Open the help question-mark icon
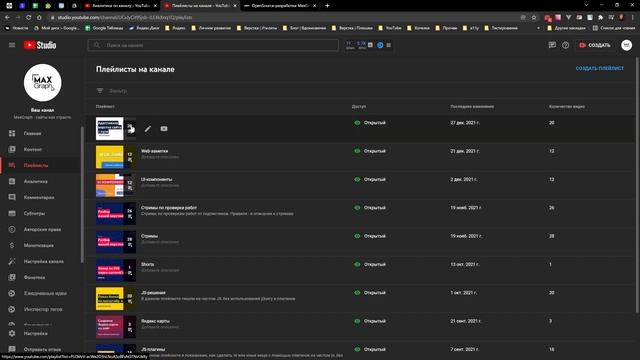This screenshot has width=640, height=360. pos(565,45)
